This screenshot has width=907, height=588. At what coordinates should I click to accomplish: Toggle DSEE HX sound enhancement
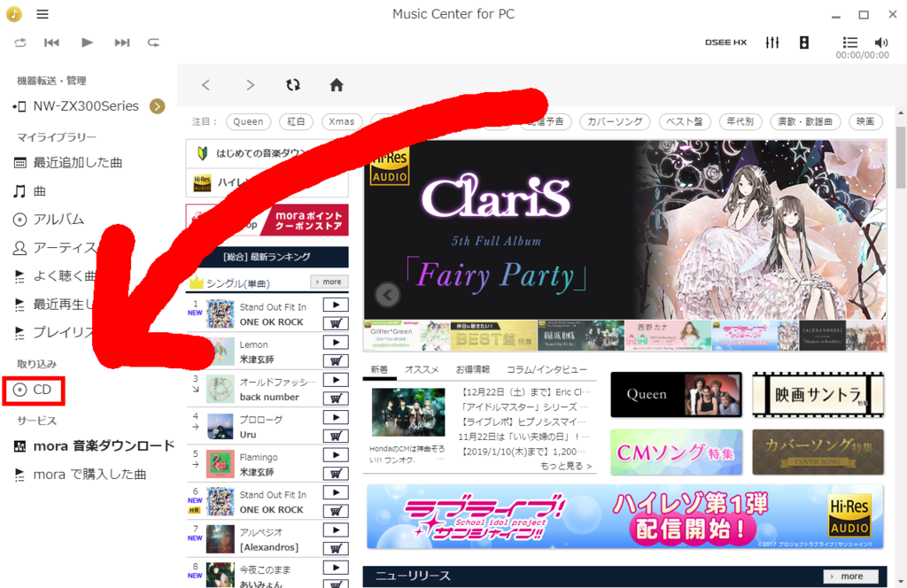[x=725, y=43]
